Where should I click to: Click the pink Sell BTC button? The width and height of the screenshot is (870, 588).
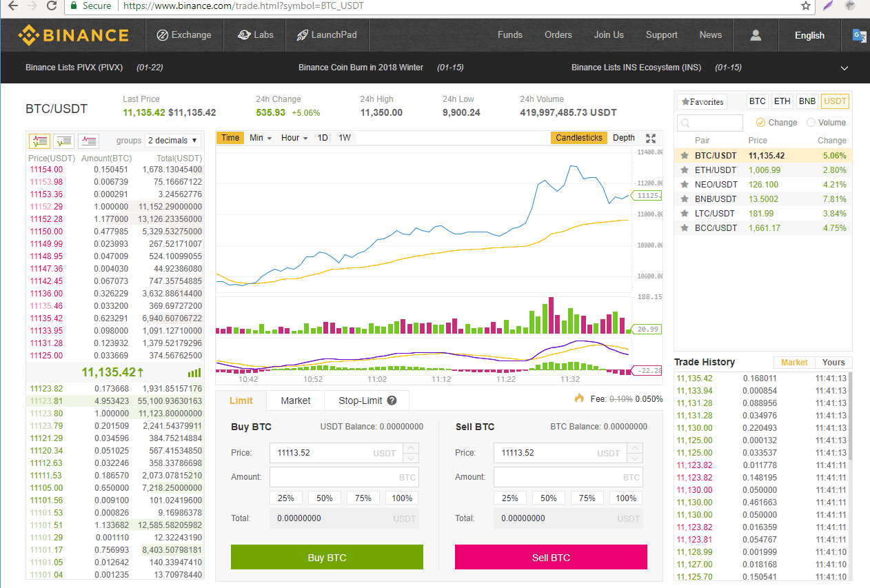tap(551, 557)
